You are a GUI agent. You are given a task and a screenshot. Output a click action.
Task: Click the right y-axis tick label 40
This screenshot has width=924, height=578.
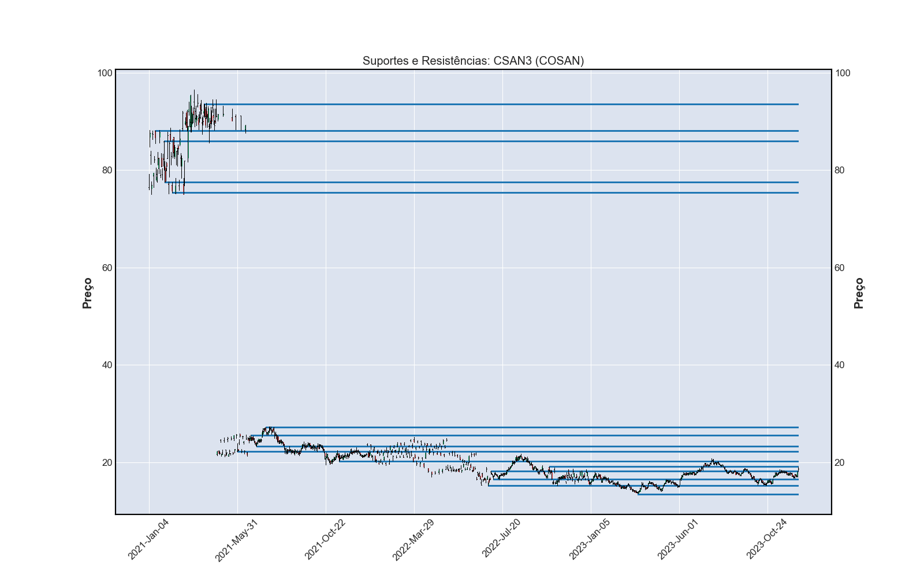[840, 365]
